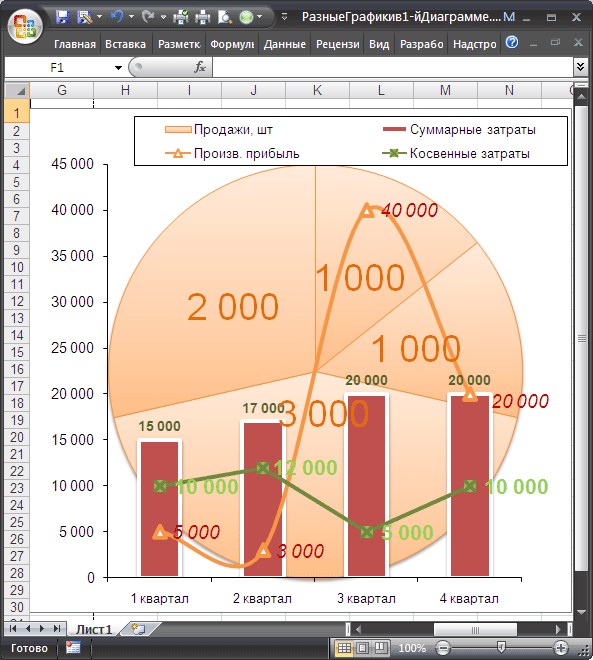Screen dimensions: 593x660
Task: Undo the last action
Action: 117,17
